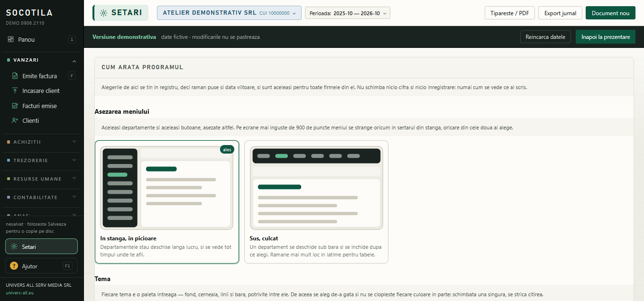Open Panou in the sidebar
Image resolution: width=644 pixels, height=301 pixels.
(x=42, y=39)
